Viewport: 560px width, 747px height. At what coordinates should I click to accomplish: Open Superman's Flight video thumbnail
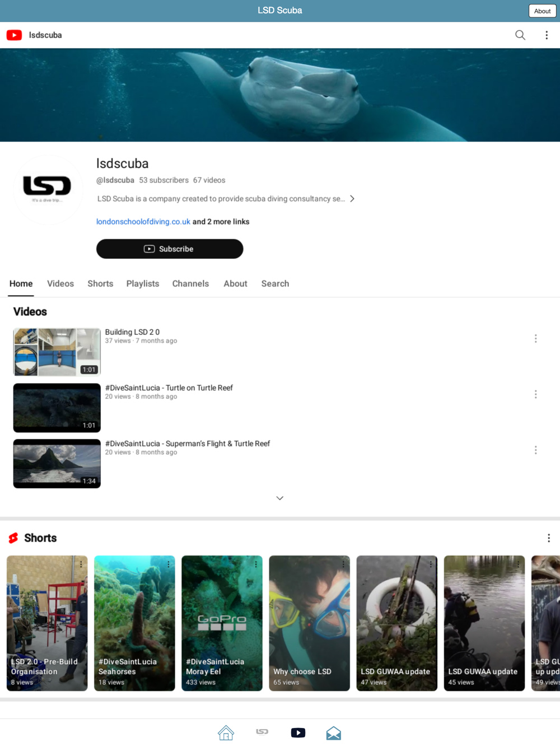click(57, 464)
